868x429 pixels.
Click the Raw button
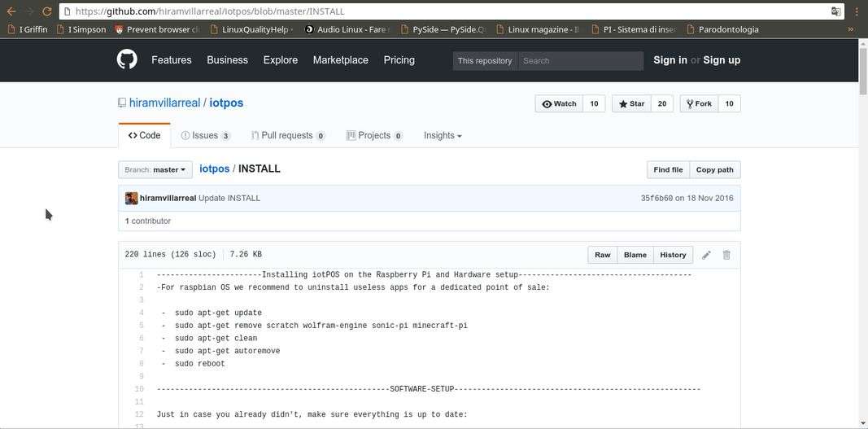602,255
